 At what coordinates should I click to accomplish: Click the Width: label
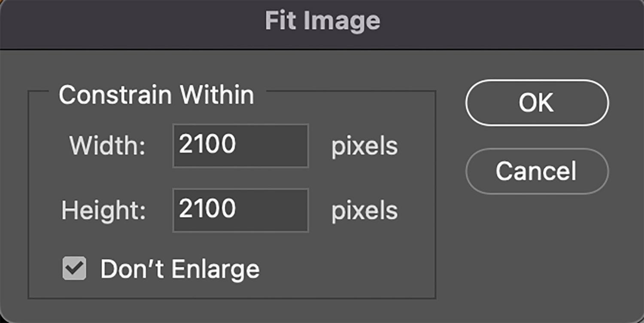pyautogui.click(x=108, y=146)
